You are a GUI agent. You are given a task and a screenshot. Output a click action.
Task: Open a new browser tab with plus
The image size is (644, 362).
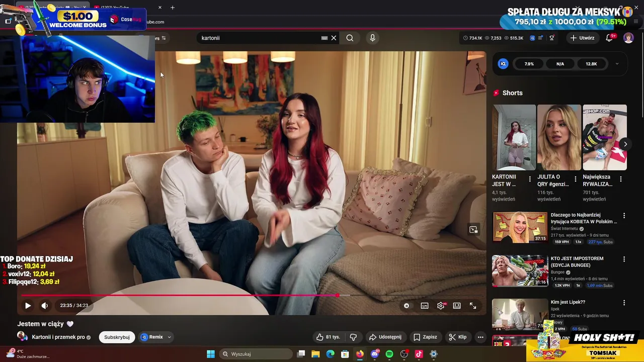pyautogui.click(x=173, y=8)
